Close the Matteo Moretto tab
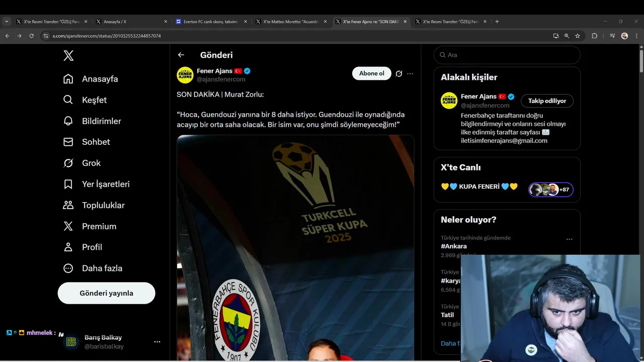This screenshot has height=362, width=644. (325, 22)
